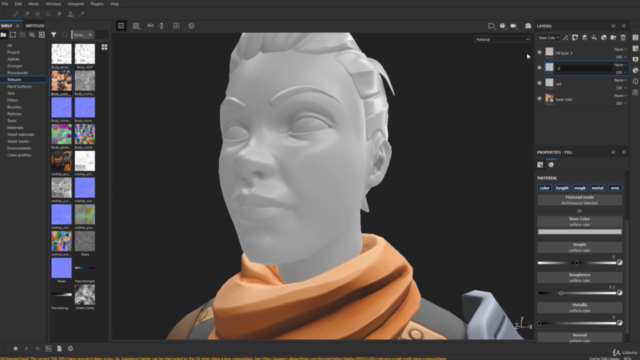
Task: Open the Mode menu
Action: (33, 4)
